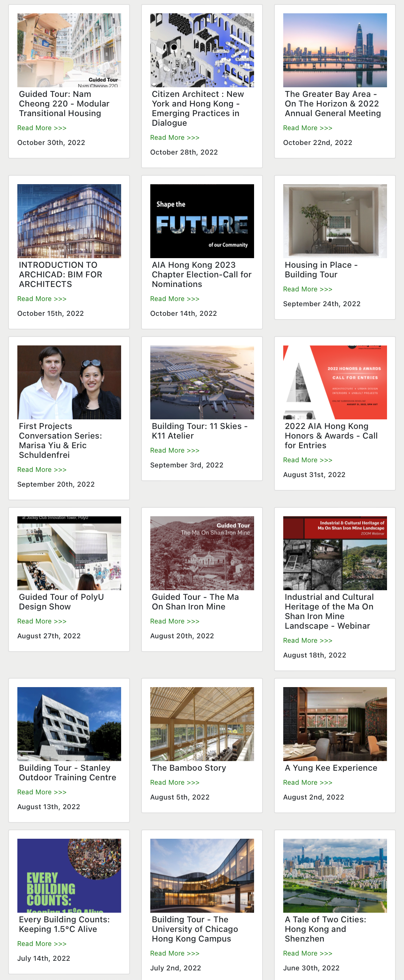Read more on Guided Tour of PolyU Design Show
Screen dimensions: 404x980
pos(42,621)
